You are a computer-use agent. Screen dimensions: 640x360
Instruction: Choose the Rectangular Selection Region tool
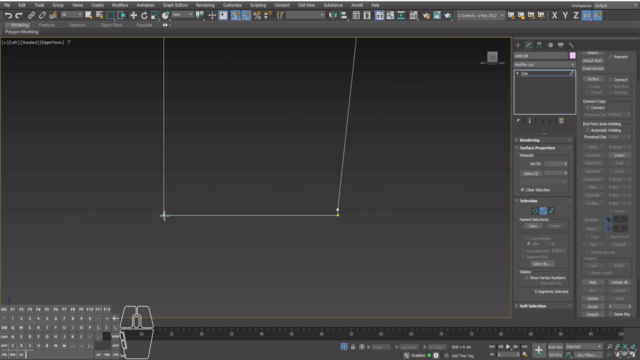110,16
